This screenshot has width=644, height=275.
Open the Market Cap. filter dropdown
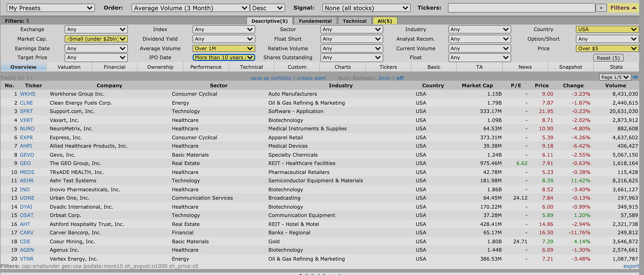(96, 39)
